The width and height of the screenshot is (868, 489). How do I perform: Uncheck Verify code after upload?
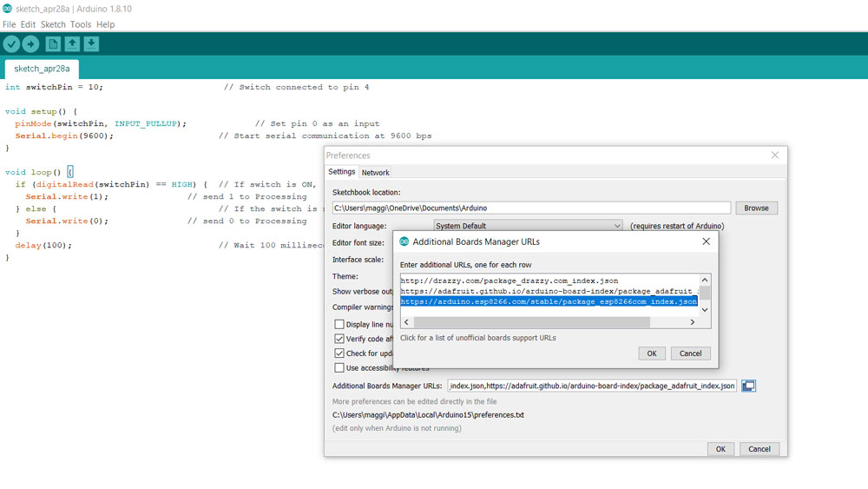click(339, 339)
